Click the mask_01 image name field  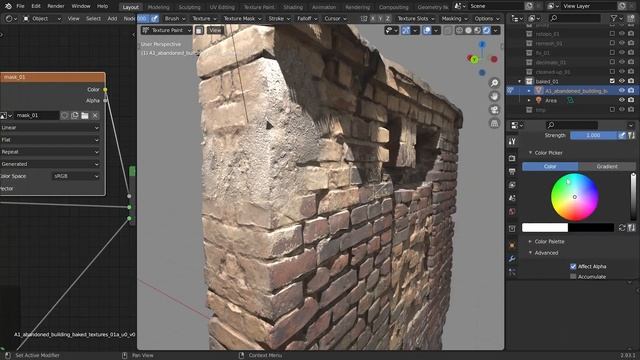37,116
